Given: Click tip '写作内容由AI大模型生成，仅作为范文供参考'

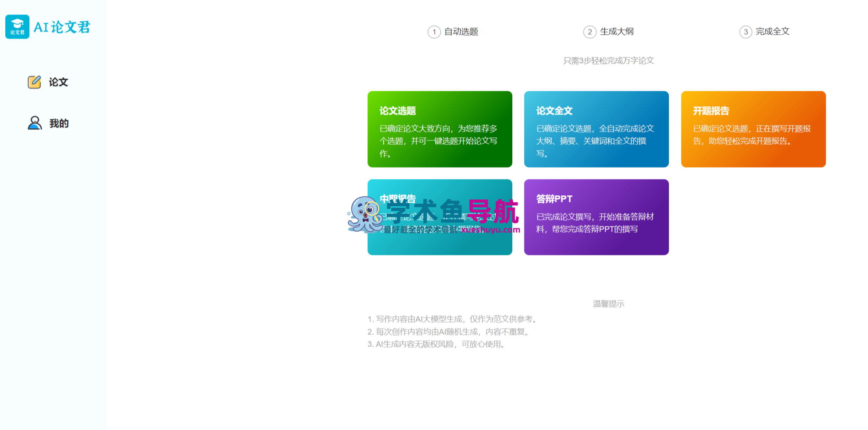Looking at the screenshot, I should tap(454, 319).
